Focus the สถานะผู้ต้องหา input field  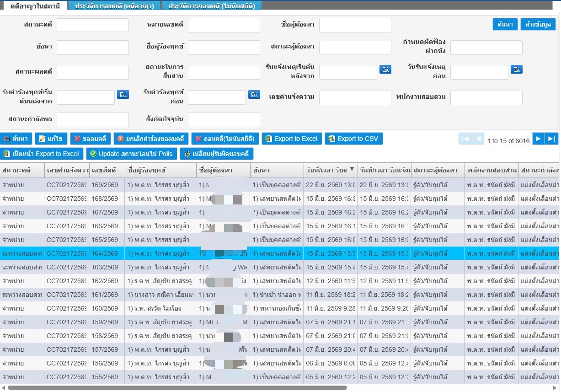pos(355,48)
